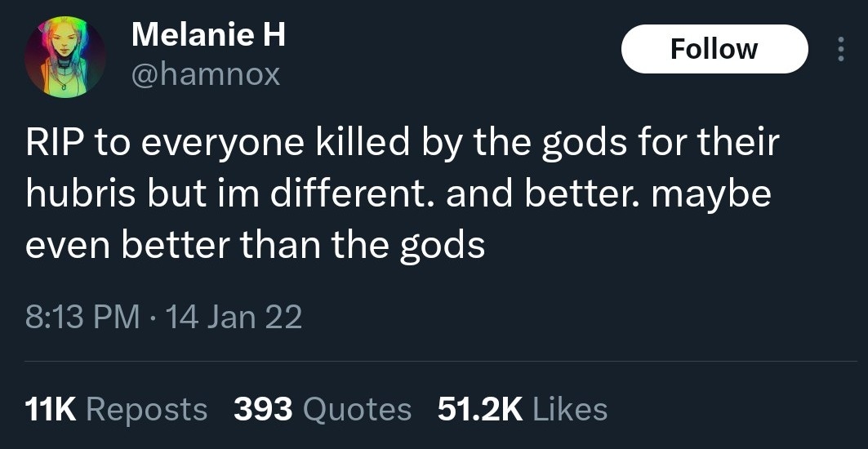Follow the @hamnox account
Image resolution: width=868 pixels, height=449 pixels.
(x=714, y=49)
